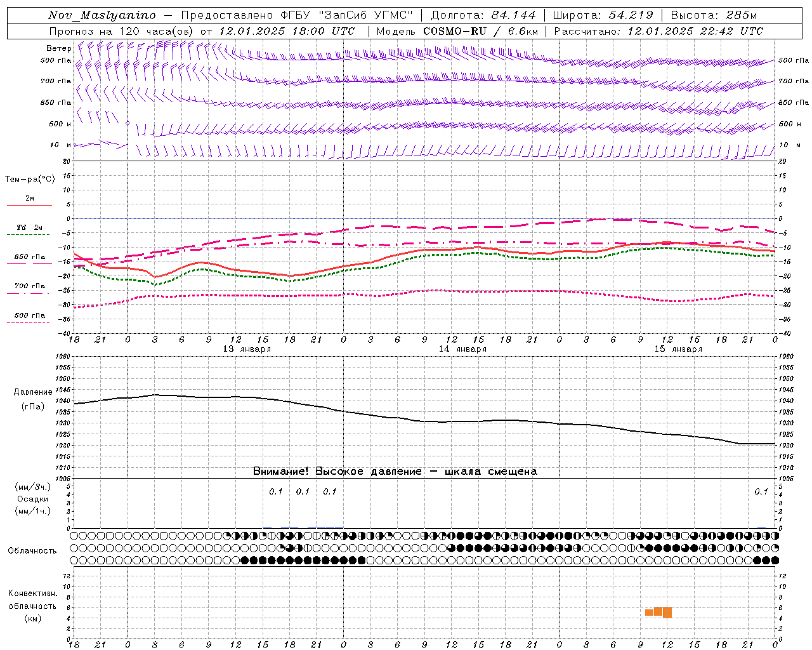812x650 pixels.
Task: Click the Td 2м legend entry
Action: (29, 227)
